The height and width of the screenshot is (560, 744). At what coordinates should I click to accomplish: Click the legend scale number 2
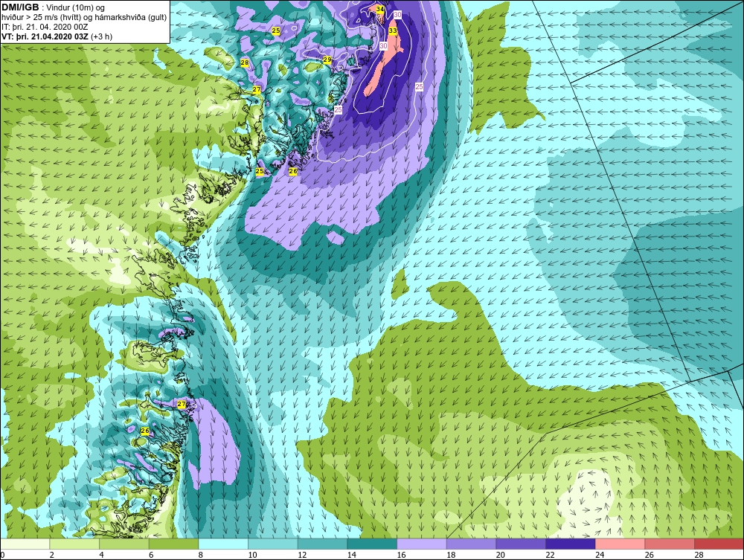tap(52, 555)
